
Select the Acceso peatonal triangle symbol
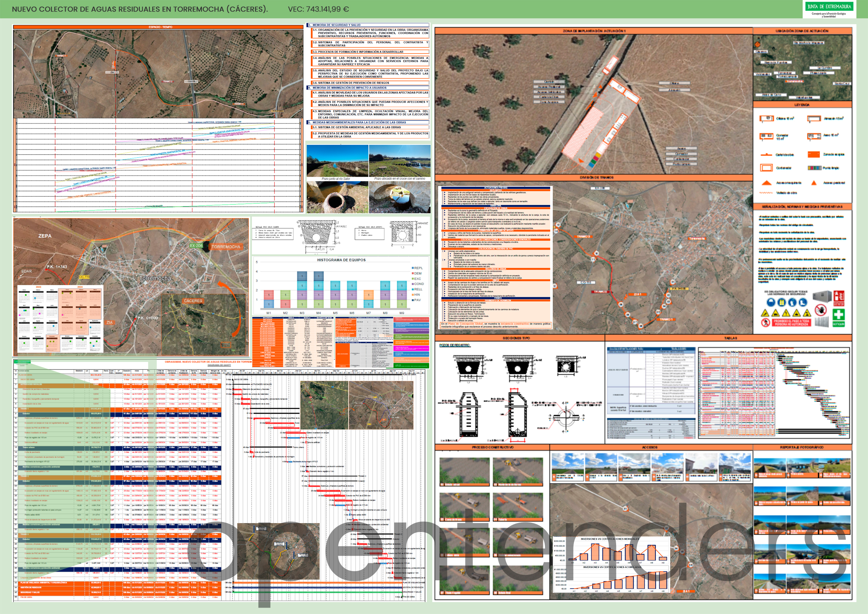click(x=814, y=183)
